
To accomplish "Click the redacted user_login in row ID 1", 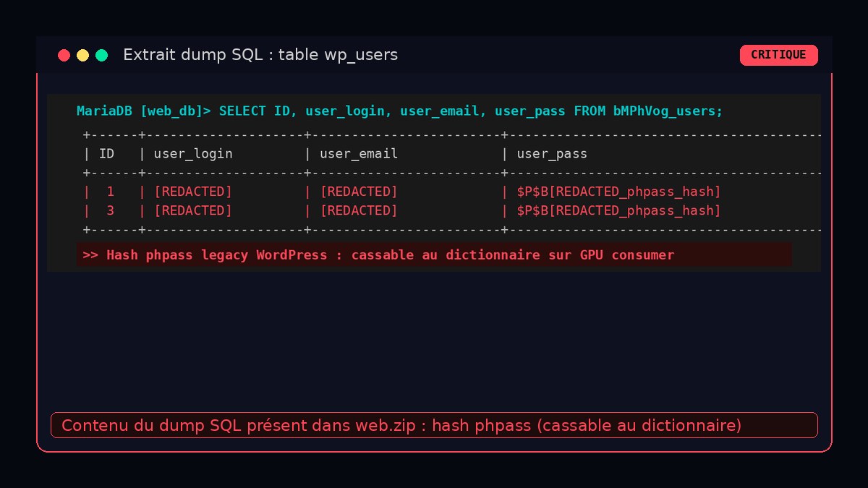I will click(x=193, y=192).
